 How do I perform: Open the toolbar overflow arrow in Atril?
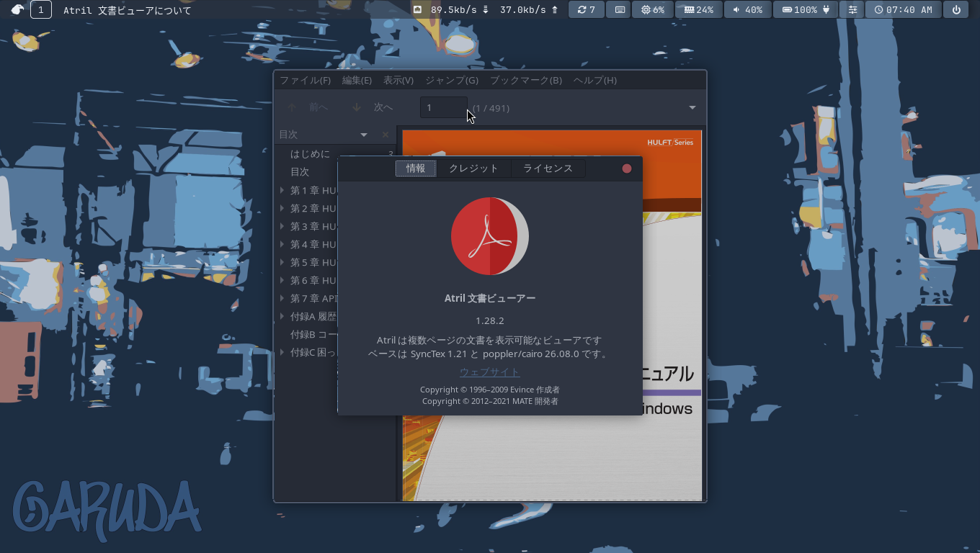[x=692, y=108]
